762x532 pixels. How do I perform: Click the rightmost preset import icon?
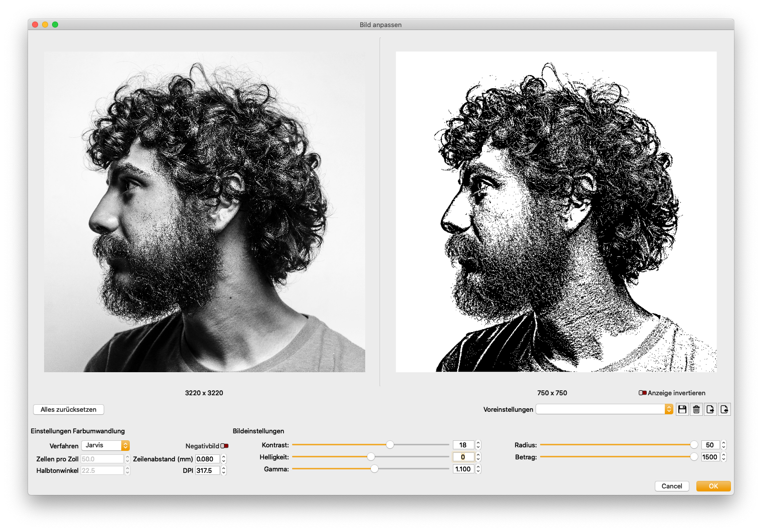[x=724, y=409]
